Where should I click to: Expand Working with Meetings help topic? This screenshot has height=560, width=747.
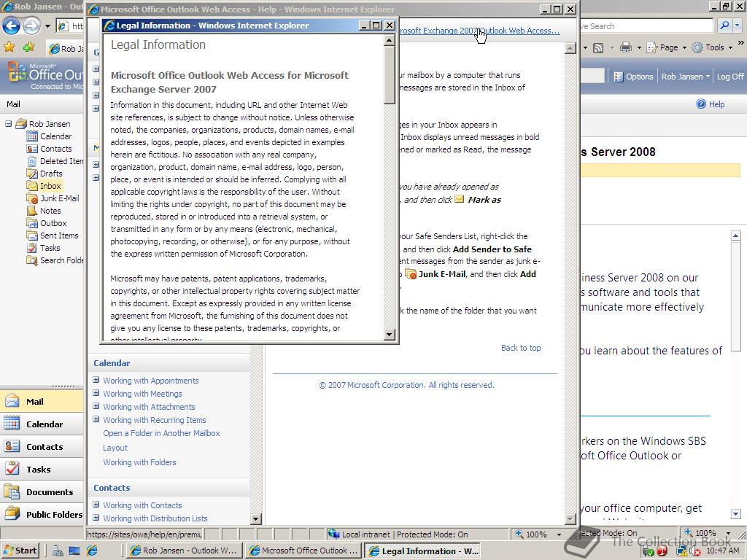(x=96, y=393)
